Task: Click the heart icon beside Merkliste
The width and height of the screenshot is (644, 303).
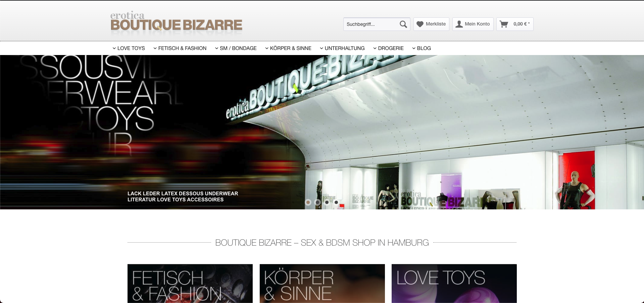Action: [420, 24]
